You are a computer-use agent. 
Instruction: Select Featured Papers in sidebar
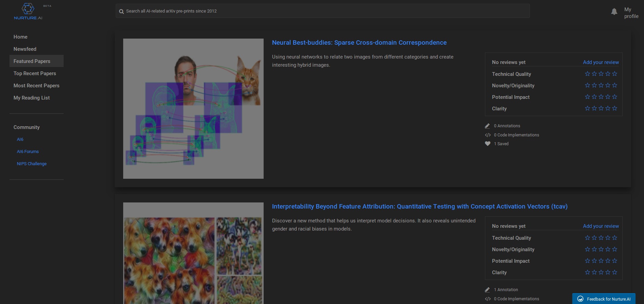pyautogui.click(x=37, y=61)
